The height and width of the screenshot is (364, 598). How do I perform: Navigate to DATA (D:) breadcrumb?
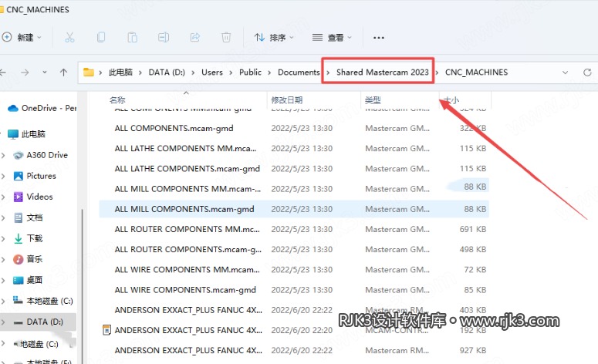pyautogui.click(x=167, y=72)
